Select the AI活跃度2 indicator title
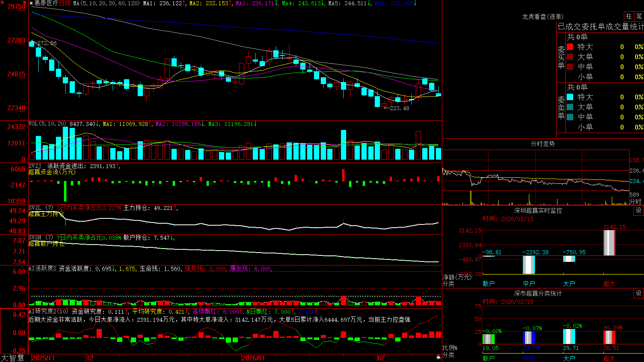The height and width of the screenshot is (362, 644). [43, 268]
